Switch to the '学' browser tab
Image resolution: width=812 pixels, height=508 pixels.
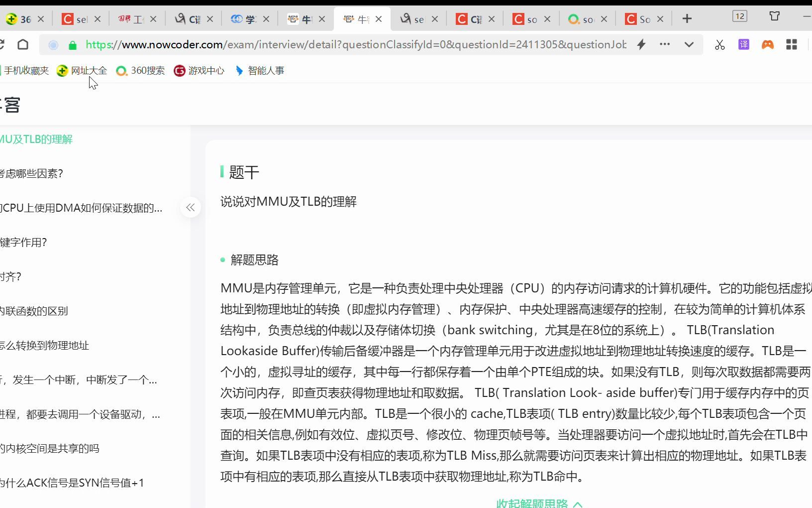coord(244,19)
